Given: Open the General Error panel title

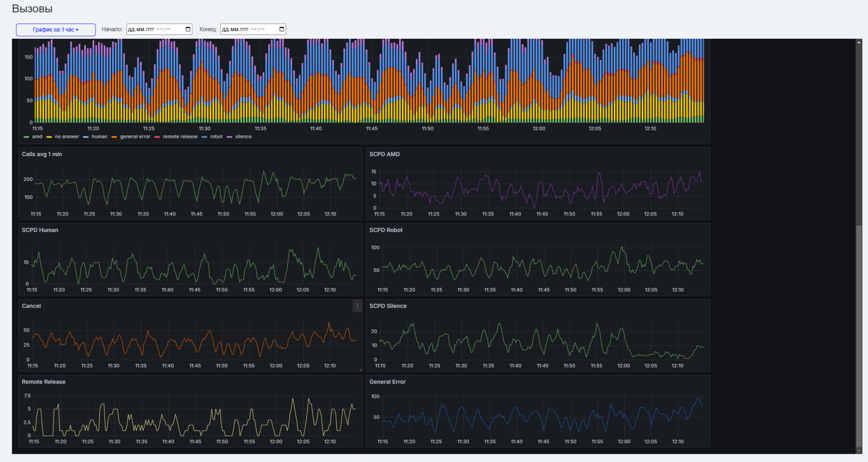Looking at the screenshot, I should coord(388,382).
